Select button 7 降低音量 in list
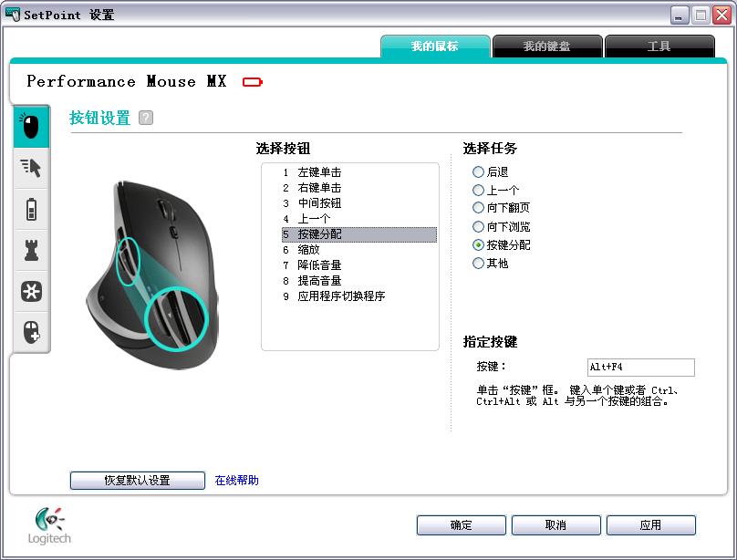Image resolution: width=737 pixels, height=560 pixels. click(x=359, y=265)
